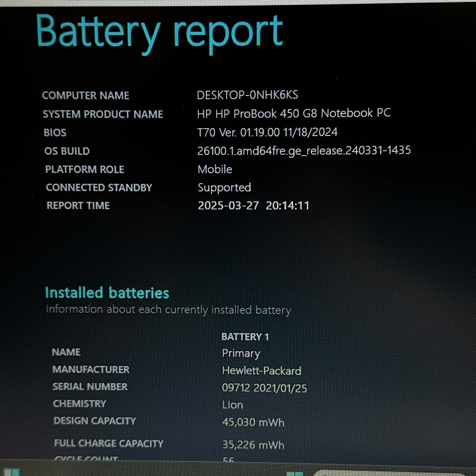Click the BIOS version T70 Ver. 01.19.00 value

tap(267, 132)
